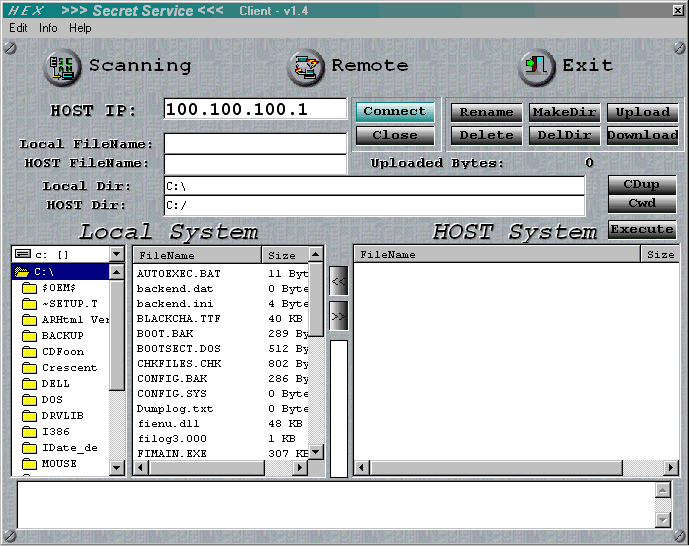Image resolution: width=689 pixels, height=546 pixels.
Task: Open the Remote section icon
Action: pyautogui.click(x=305, y=67)
